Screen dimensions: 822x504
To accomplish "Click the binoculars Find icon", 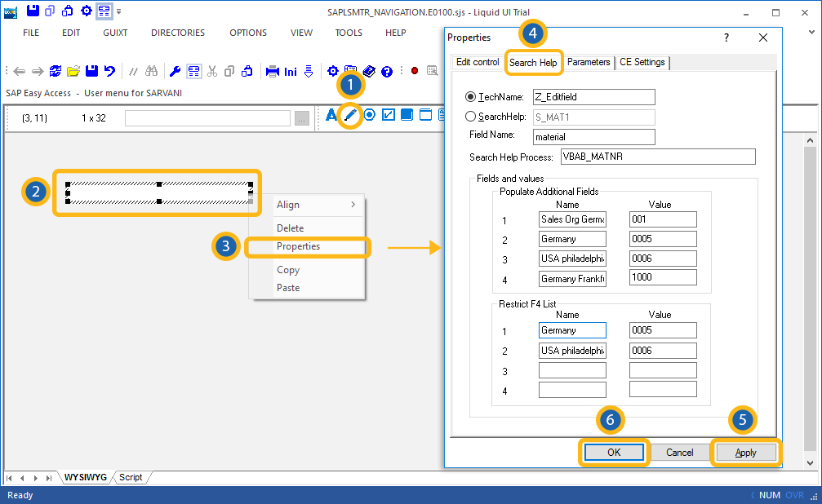I will pyautogui.click(x=152, y=71).
